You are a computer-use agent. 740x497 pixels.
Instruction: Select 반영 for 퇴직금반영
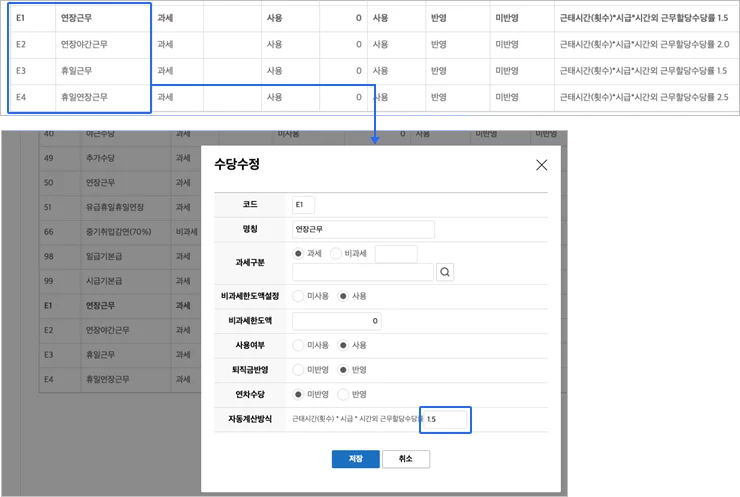343,369
